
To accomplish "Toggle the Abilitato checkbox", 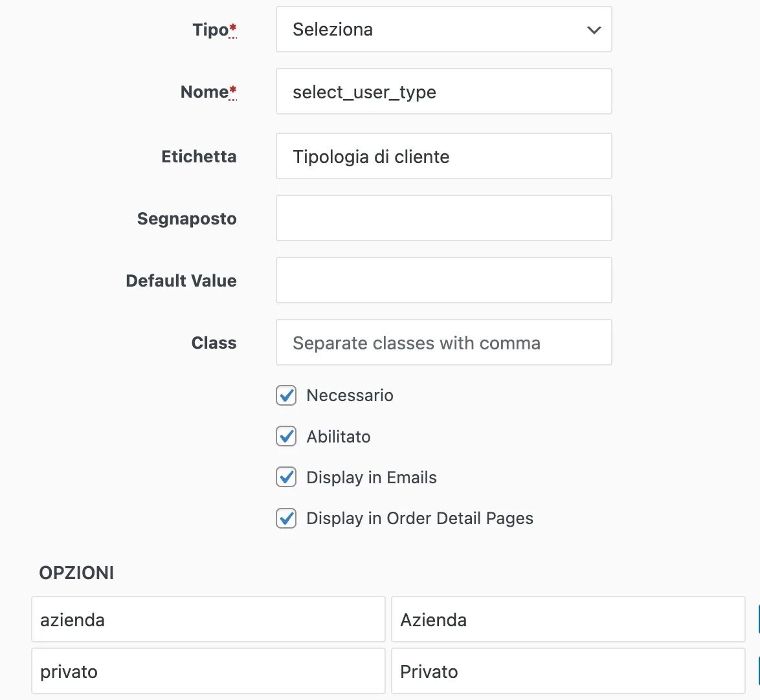I will point(286,437).
